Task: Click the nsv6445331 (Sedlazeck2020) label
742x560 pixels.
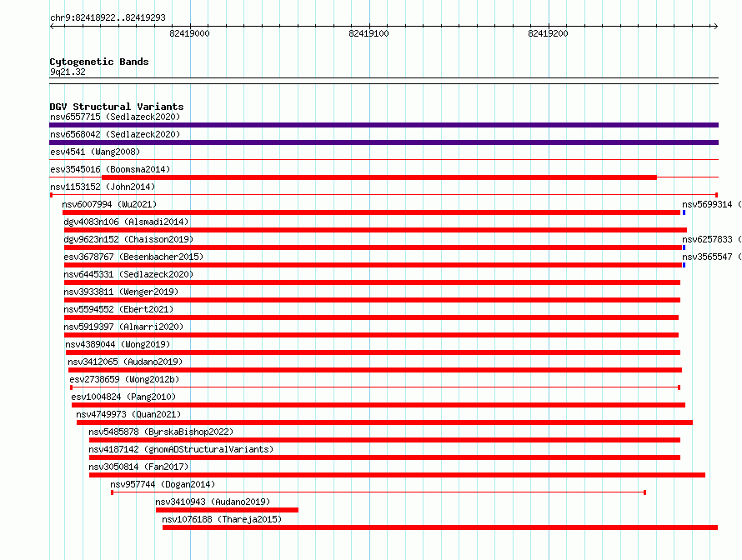Action: (x=128, y=274)
